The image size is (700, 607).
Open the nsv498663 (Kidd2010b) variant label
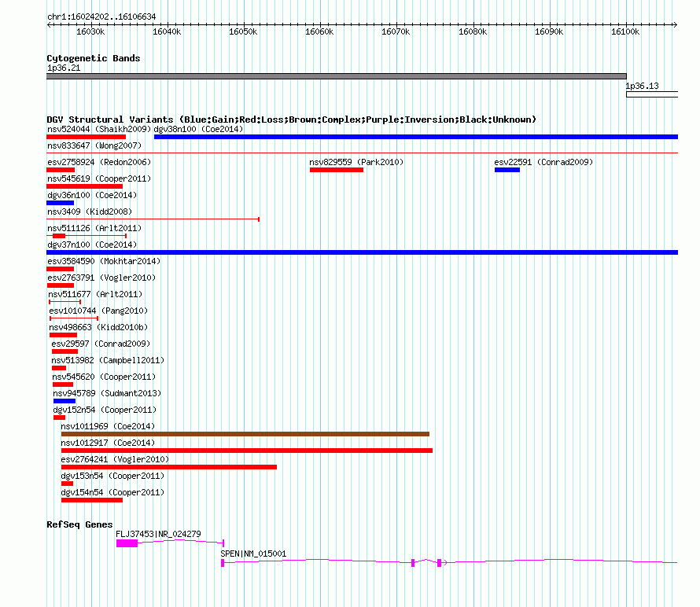click(98, 327)
